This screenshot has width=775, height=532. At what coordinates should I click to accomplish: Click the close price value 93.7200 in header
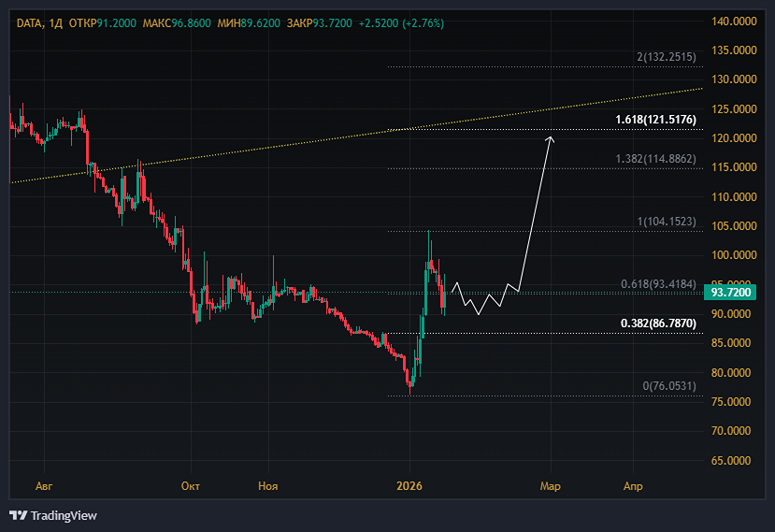(333, 23)
